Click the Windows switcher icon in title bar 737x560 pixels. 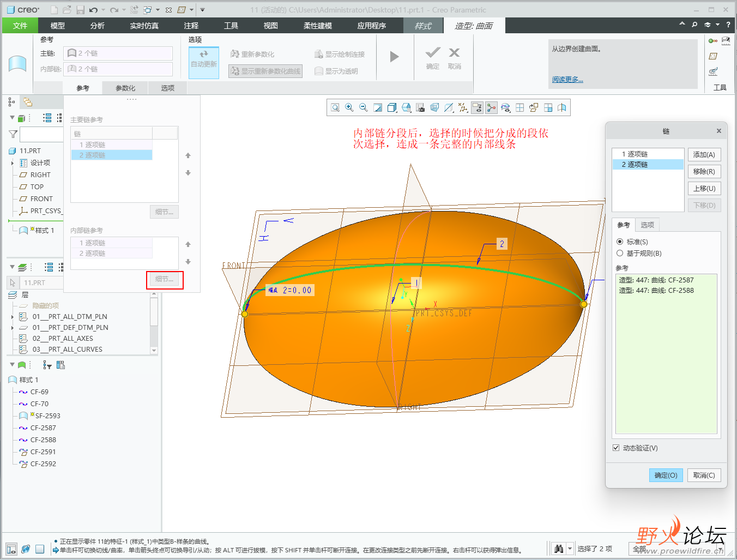pos(147,10)
